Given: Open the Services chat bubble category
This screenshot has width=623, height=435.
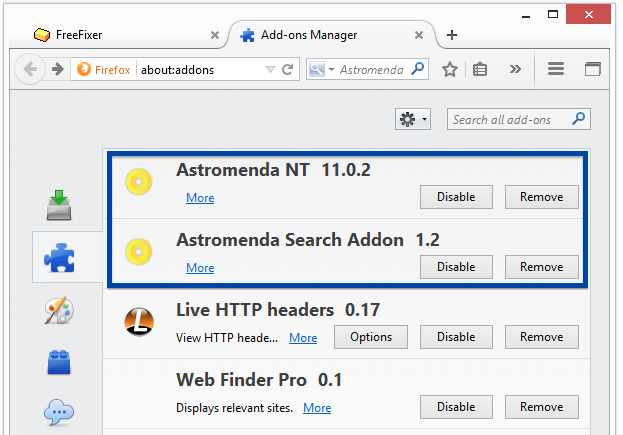Looking at the screenshot, I should [x=59, y=412].
